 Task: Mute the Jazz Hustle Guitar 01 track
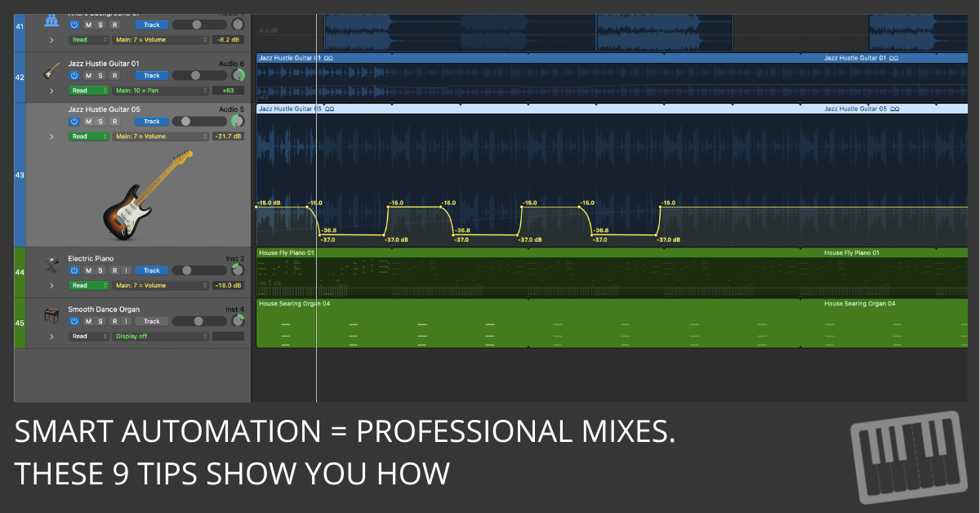pyautogui.click(x=88, y=75)
